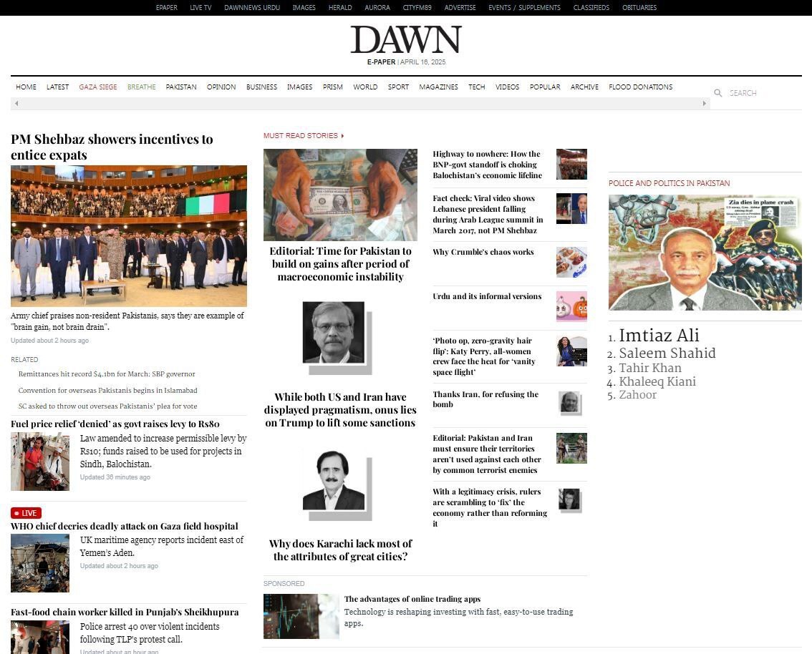Viewport: 812px width, 654px height.
Task: Open Fast-food chain worker killed headline
Action: 125,612
